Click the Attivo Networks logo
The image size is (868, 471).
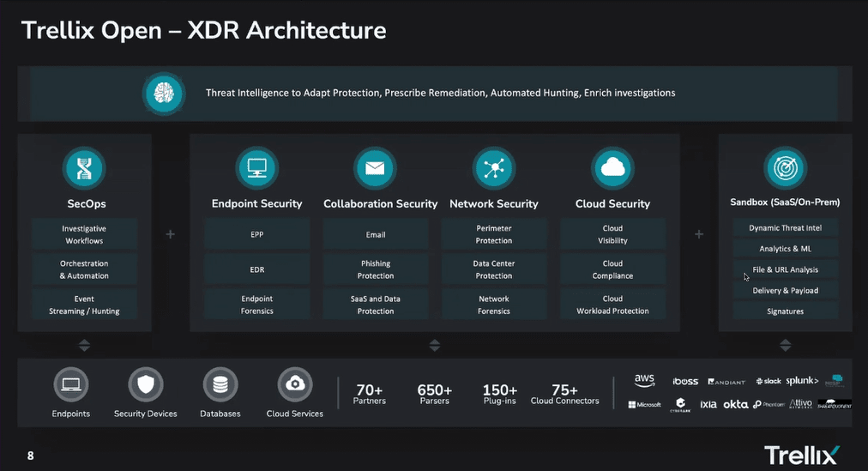800,403
